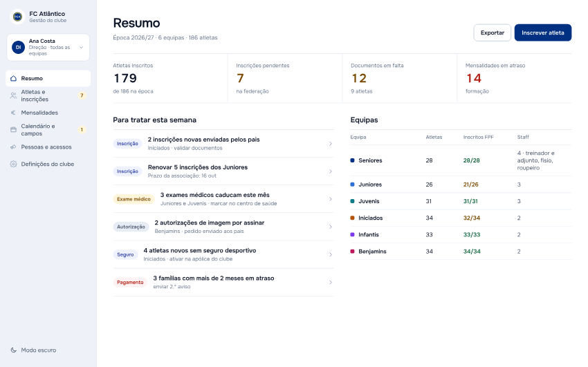Click the Seguro tag

tap(125, 254)
